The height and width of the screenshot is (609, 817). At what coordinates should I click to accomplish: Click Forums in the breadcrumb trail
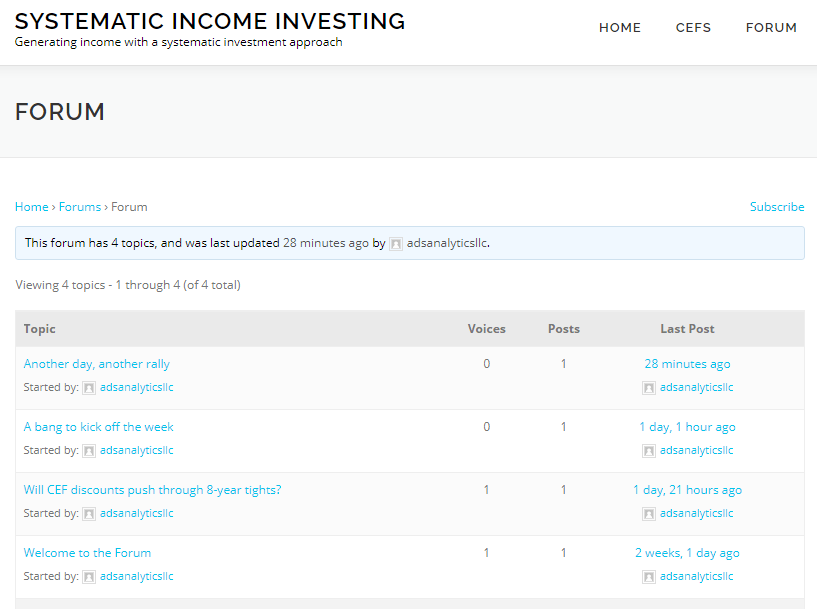click(x=80, y=207)
